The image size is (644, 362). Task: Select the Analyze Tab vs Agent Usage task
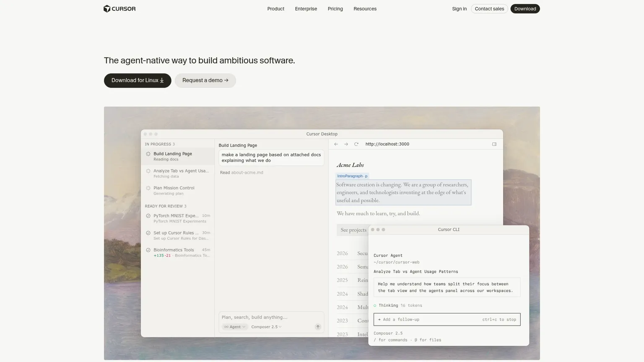(x=178, y=173)
